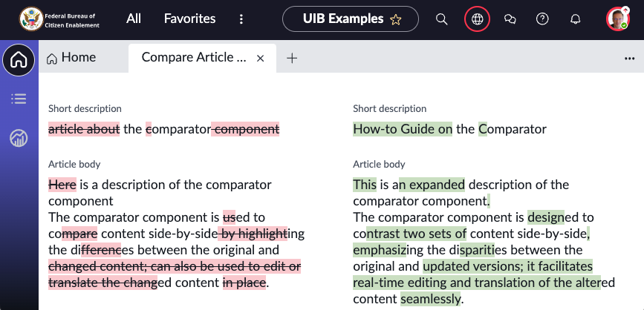Viewport: 644px width, 310px height.
Task: Click the struck-out word "component" in short description
Action: (246, 129)
